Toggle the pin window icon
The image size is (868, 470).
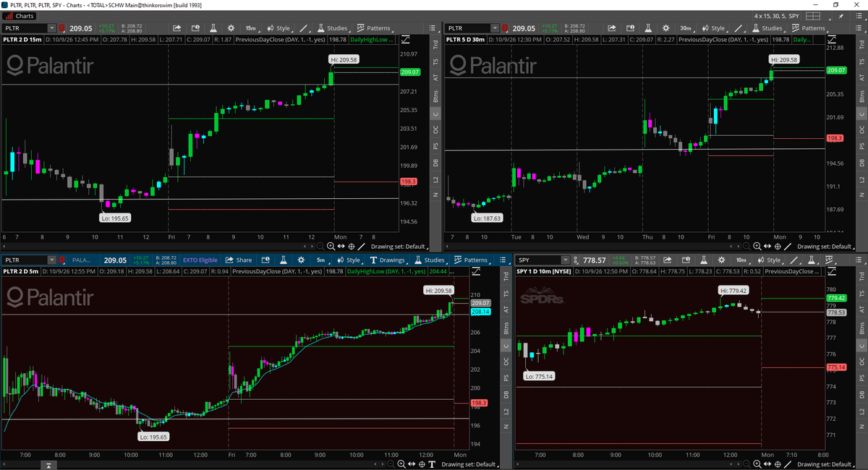click(840, 15)
